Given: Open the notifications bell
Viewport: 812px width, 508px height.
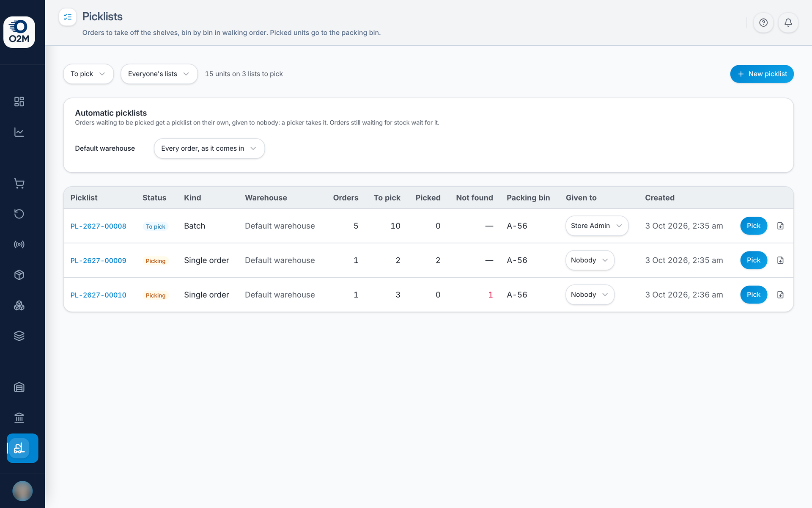Looking at the screenshot, I should pos(788,22).
